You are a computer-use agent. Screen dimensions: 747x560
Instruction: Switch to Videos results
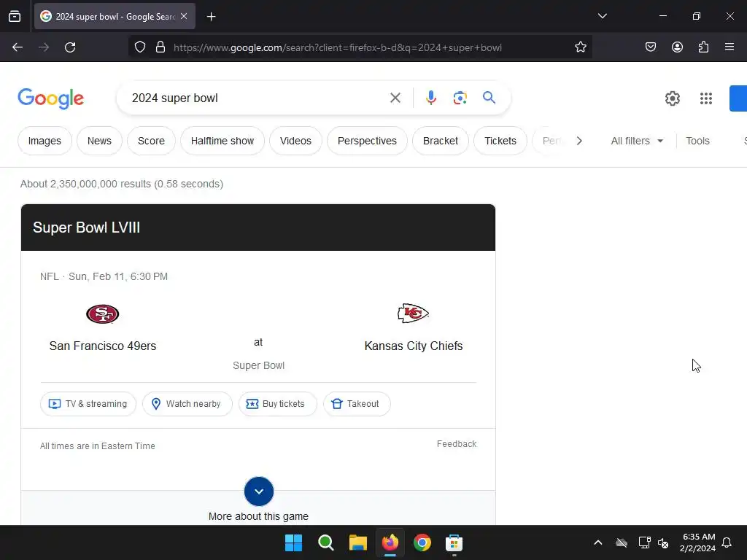(296, 141)
